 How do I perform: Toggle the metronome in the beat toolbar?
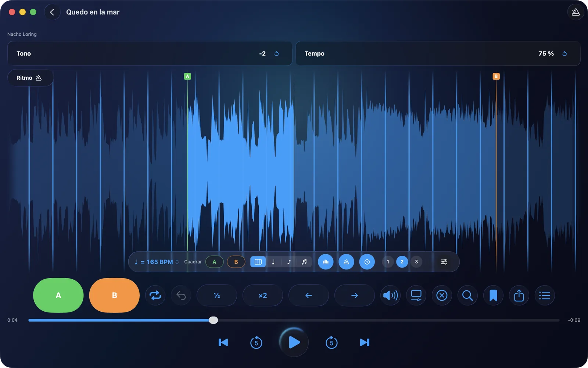point(346,262)
